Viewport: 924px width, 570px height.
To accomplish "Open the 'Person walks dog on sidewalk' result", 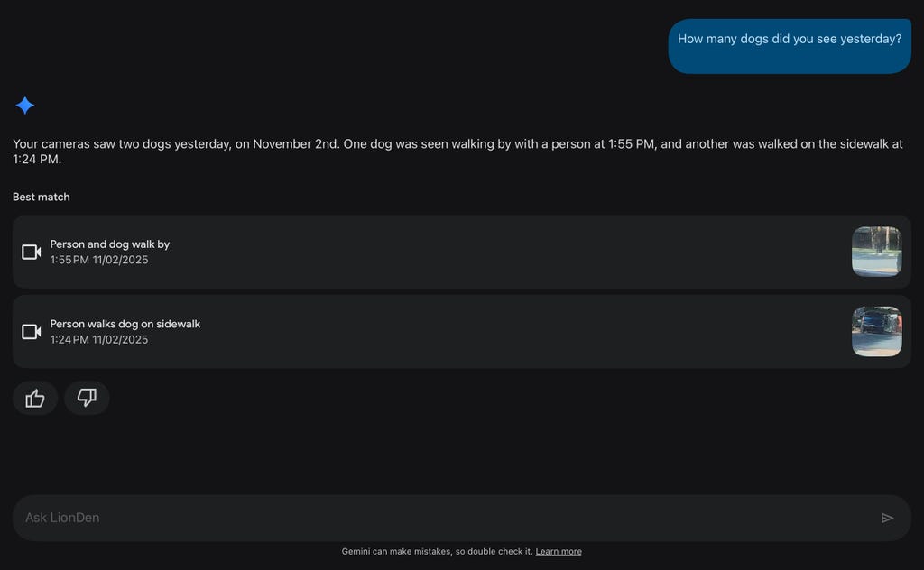I will [x=125, y=324].
